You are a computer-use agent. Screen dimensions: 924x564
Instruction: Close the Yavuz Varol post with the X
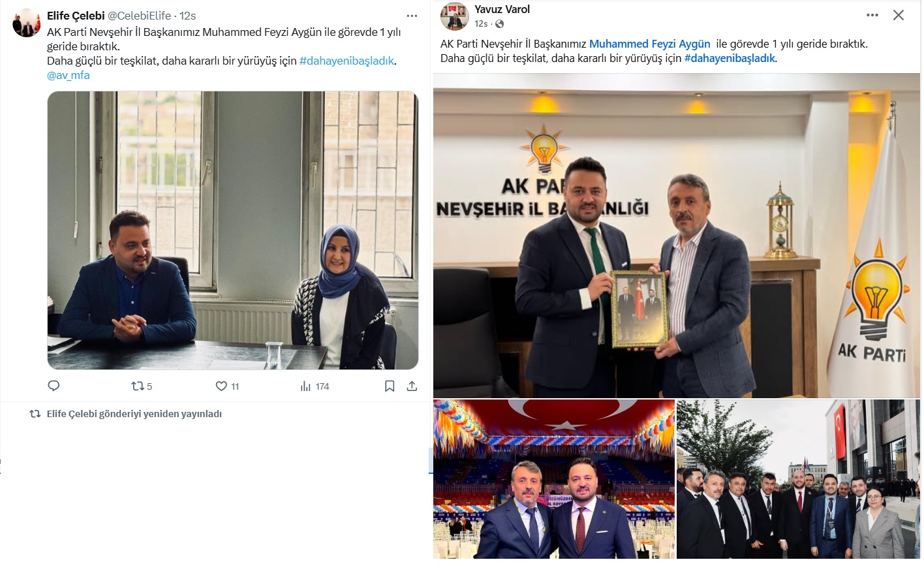tap(899, 15)
